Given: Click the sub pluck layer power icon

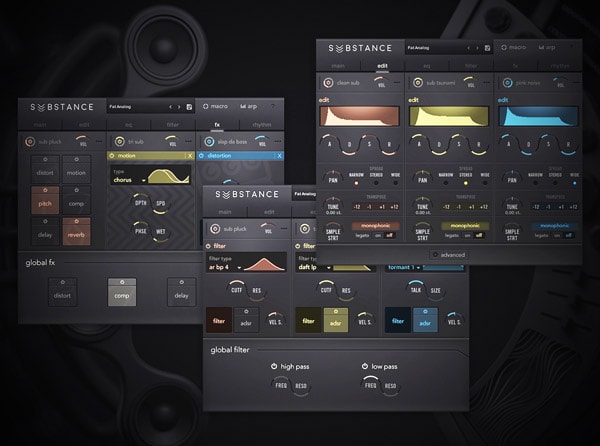Looking at the screenshot, I should (x=29, y=142).
